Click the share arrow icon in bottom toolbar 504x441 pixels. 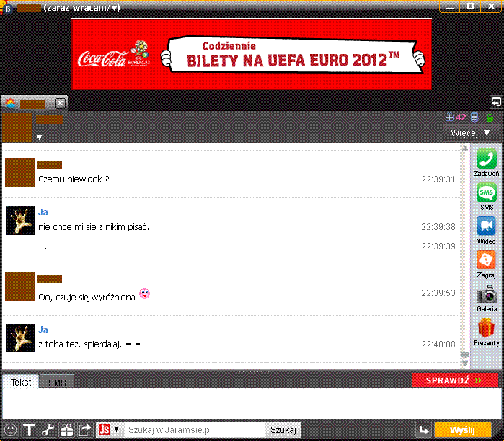coord(85,430)
